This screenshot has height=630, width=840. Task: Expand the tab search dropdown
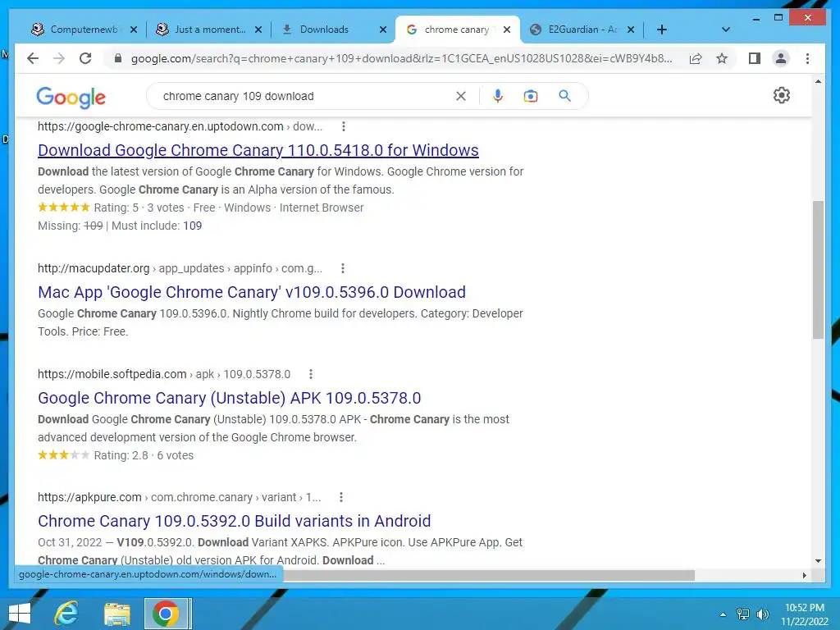(726, 30)
